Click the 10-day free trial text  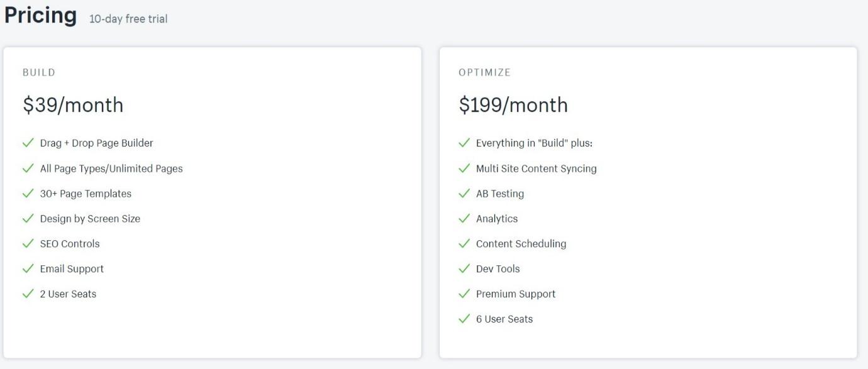click(128, 19)
